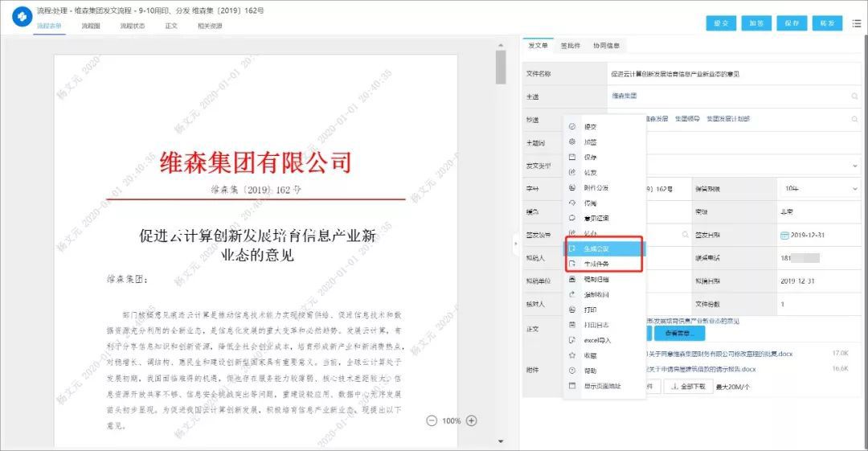Switch to the 流程状态 tab

(x=133, y=26)
